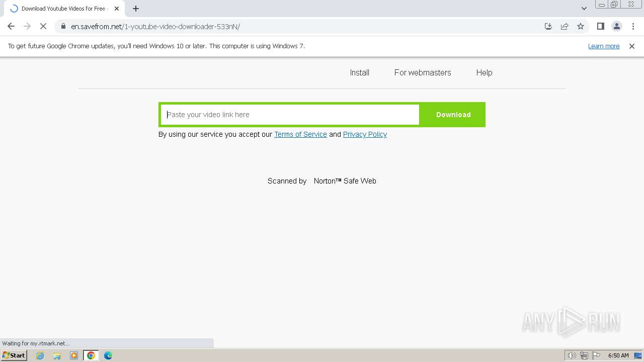
Task: Launch Windows Media Player from taskbar
Action: coord(74,355)
